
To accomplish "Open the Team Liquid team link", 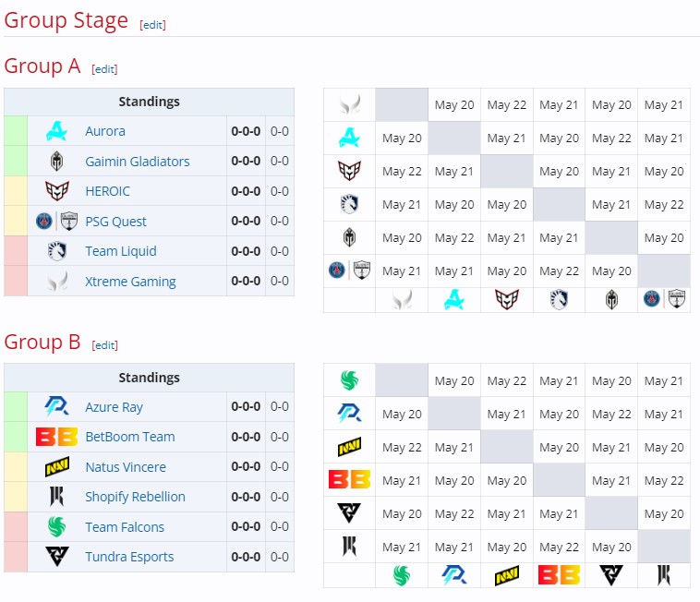I will point(121,251).
